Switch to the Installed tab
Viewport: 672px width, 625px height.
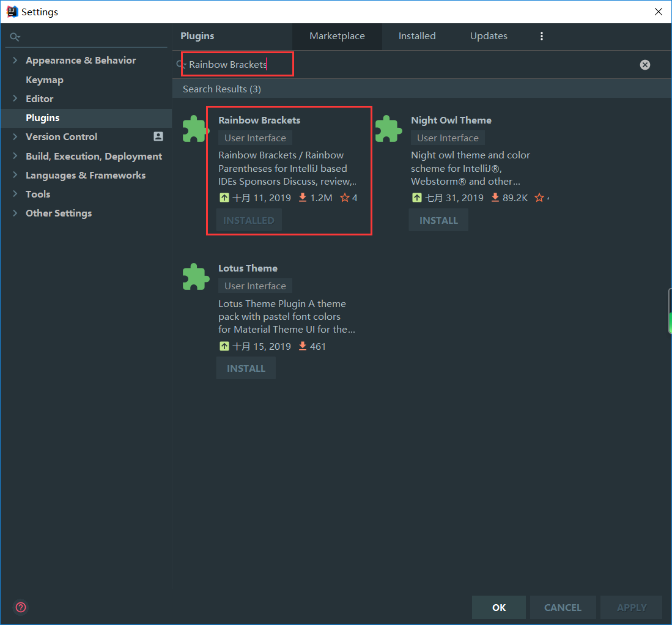click(x=417, y=36)
